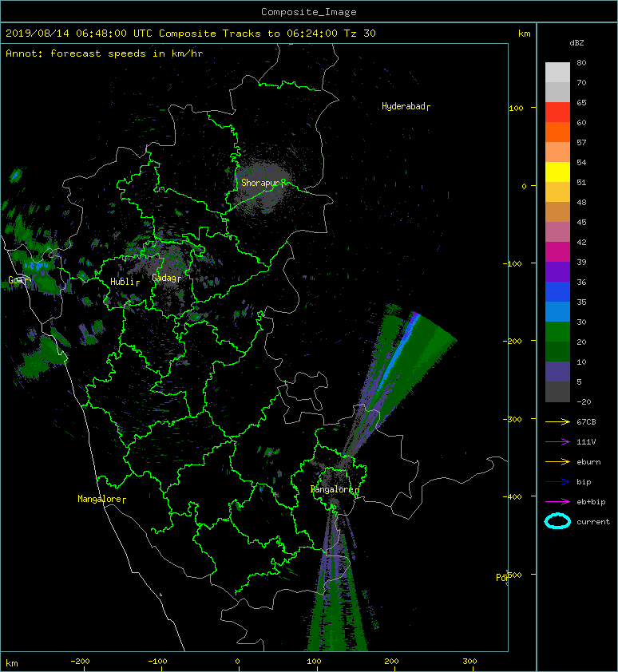The width and height of the screenshot is (618, 672).
Task: Select the mauve 42–45 dBZ swatch
Action: pyautogui.click(x=557, y=231)
